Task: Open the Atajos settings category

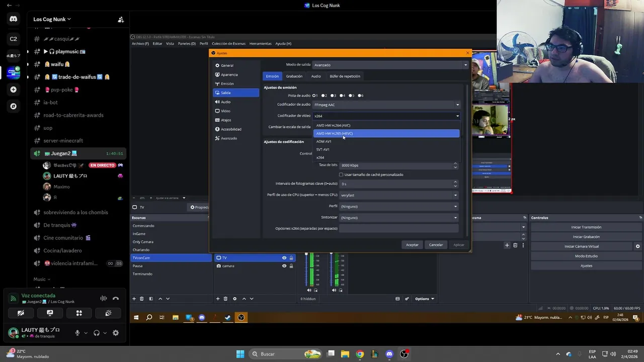Action: pyautogui.click(x=236, y=120)
